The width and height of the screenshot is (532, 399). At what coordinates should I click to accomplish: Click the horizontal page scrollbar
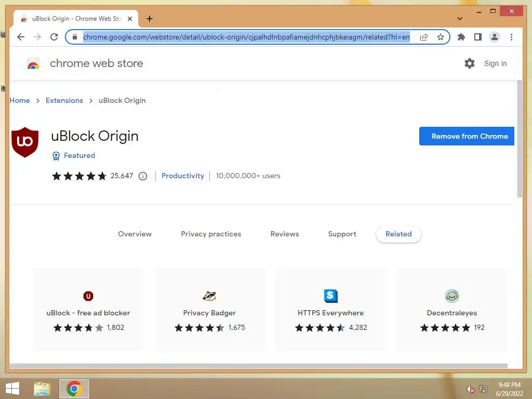tap(259, 366)
